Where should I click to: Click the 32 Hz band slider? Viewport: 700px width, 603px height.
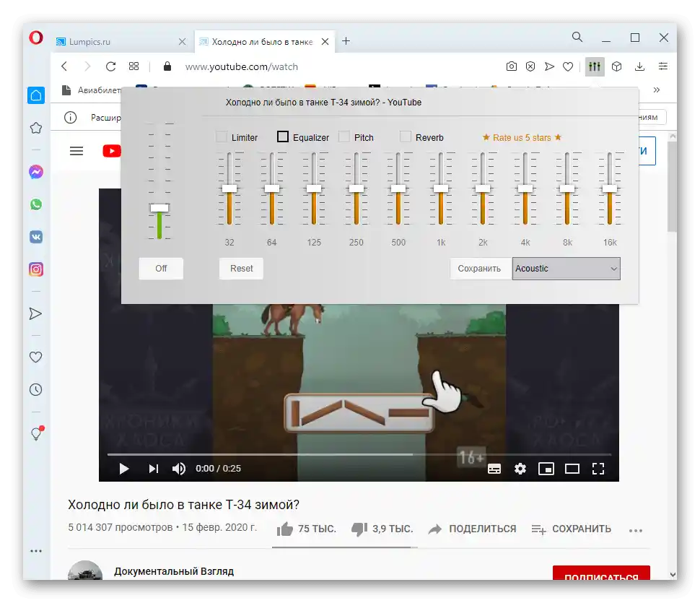click(229, 188)
